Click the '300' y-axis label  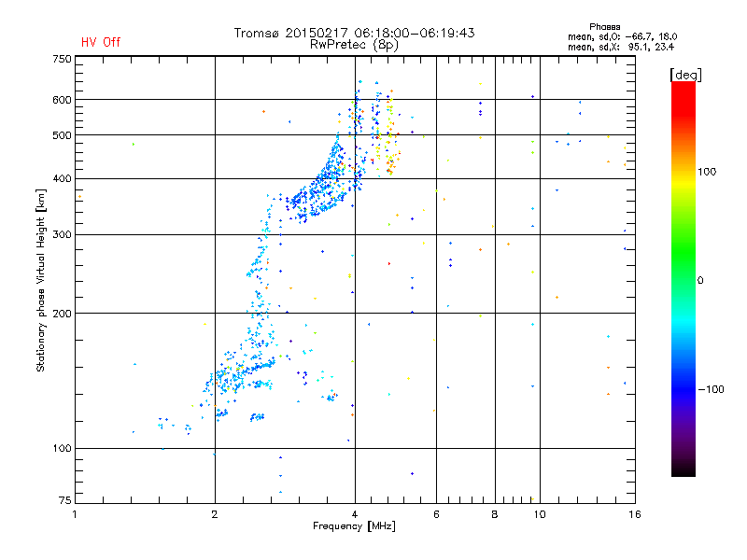tap(62, 234)
